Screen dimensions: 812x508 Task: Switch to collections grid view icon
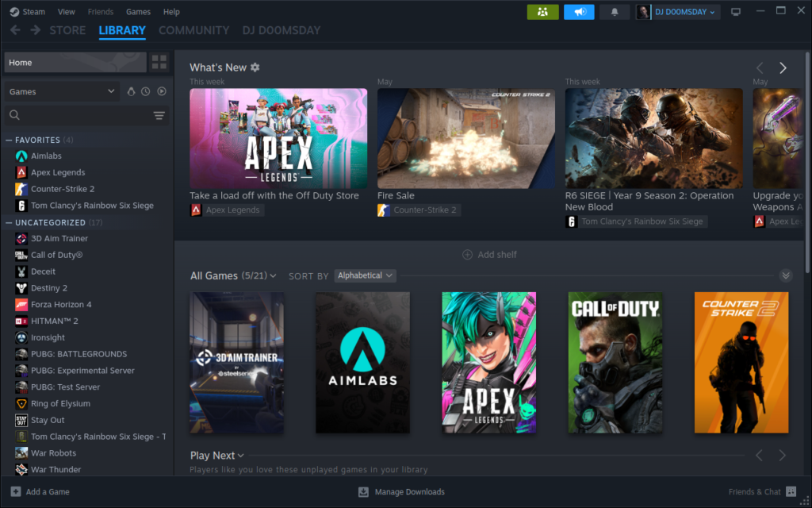[159, 62]
